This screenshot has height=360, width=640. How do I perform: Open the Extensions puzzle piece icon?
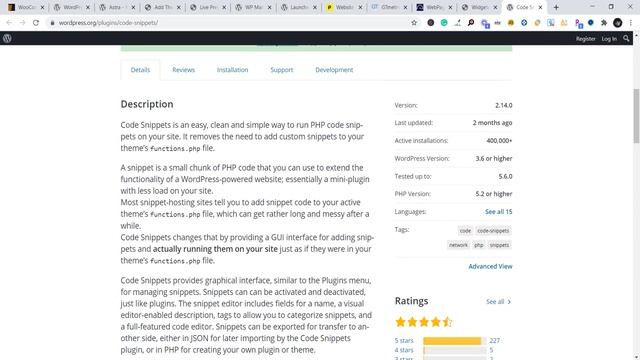coord(604,23)
